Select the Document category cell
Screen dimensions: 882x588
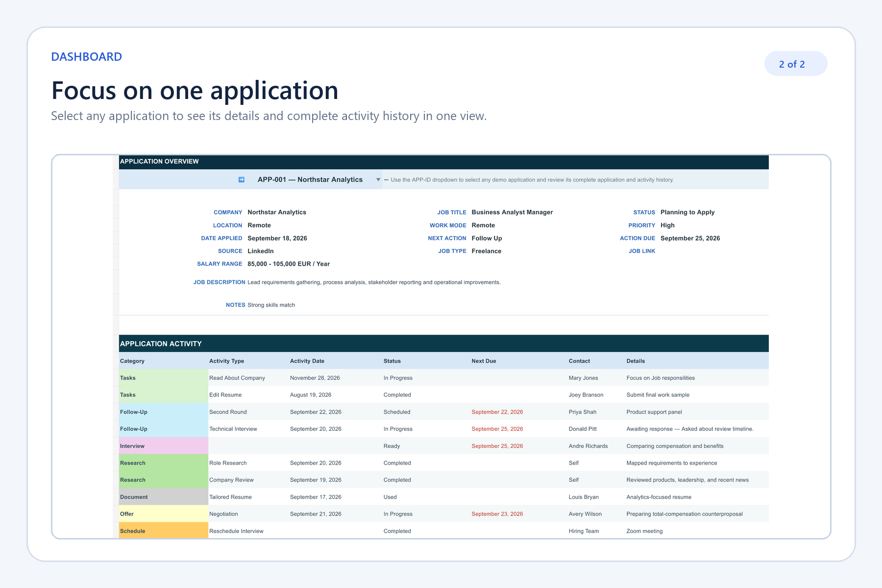click(164, 497)
